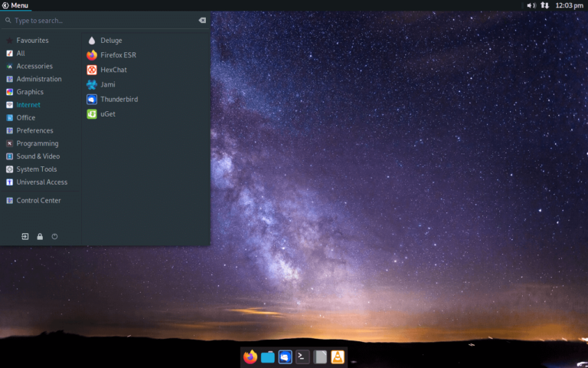588x368 pixels.
Task: Clear the search box with the backspace icon
Action: click(202, 20)
